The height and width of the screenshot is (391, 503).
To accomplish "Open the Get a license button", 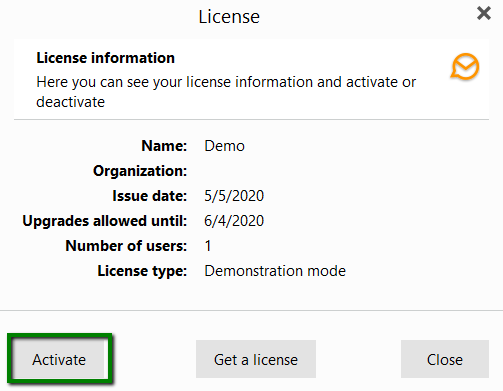I will tap(256, 359).
